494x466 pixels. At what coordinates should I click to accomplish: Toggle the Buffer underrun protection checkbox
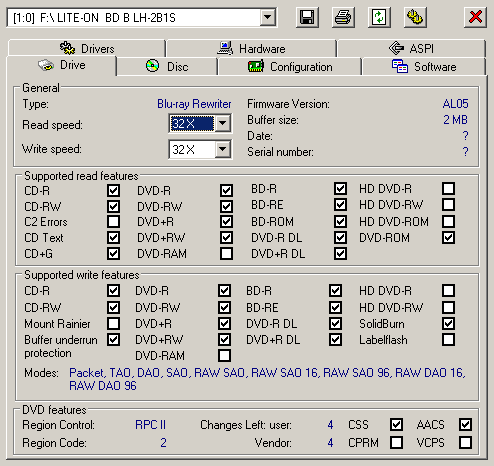click(113, 340)
